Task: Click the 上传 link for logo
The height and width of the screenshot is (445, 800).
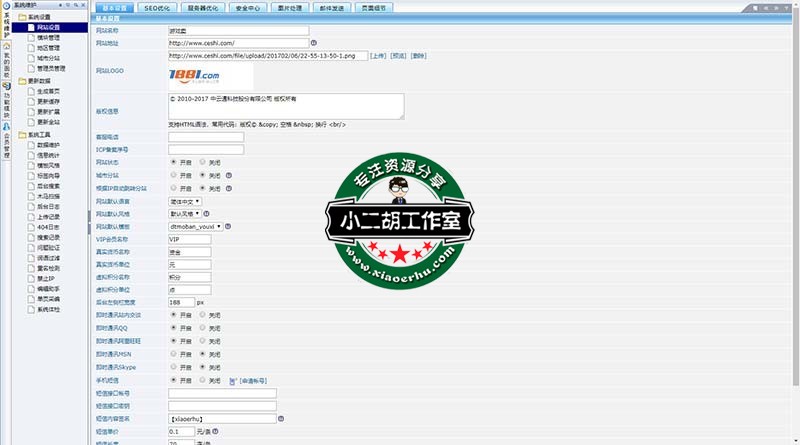Action: tap(378, 56)
